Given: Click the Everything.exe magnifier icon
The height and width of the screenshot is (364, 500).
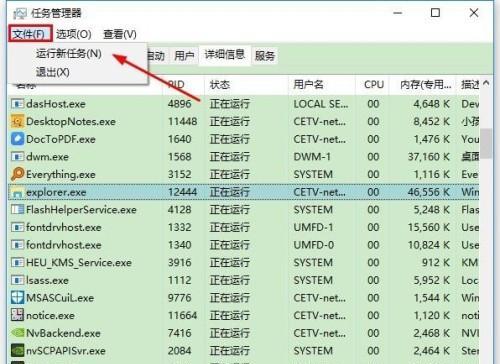Looking at the screenshot, I should click(17, 174).
